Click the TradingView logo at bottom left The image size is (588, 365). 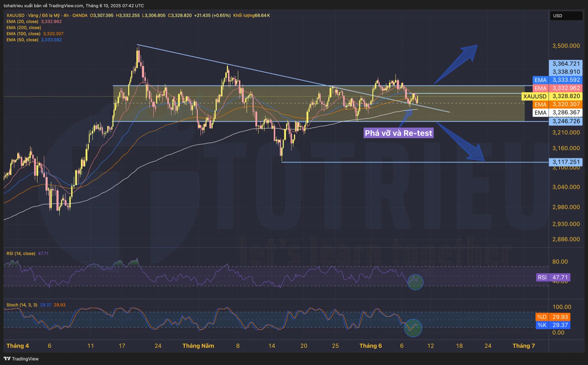(21, 359)
